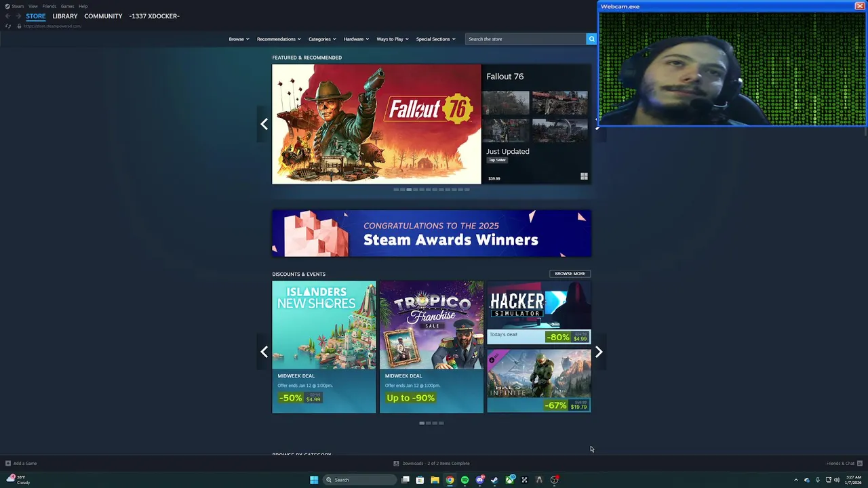The width and height of the screenshot is (868, 488).
Task: Switch to the LIBRARY tab
Action: tap(65, 16)
